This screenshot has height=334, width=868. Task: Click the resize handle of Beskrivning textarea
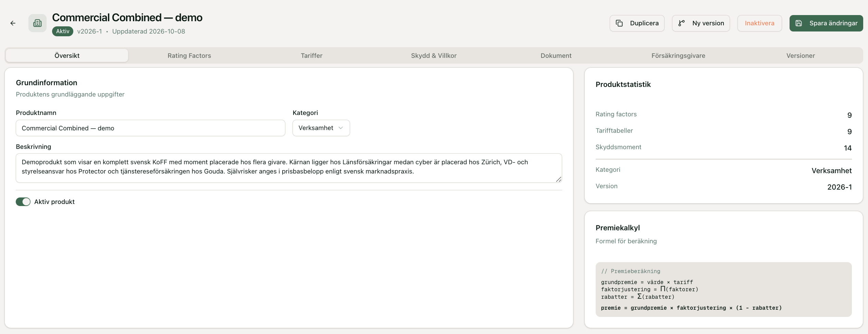559,179
